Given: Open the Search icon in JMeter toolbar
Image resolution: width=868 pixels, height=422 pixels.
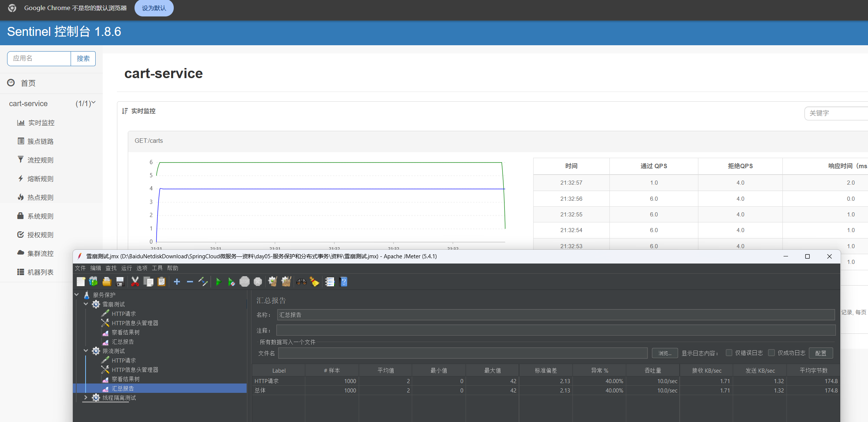Looking at the screenshot, I should click(301, 281).
